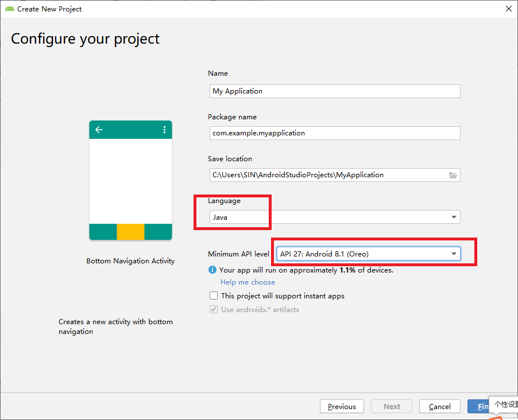
Task: Click the Creates a new activity description
Action: point(115,326)
